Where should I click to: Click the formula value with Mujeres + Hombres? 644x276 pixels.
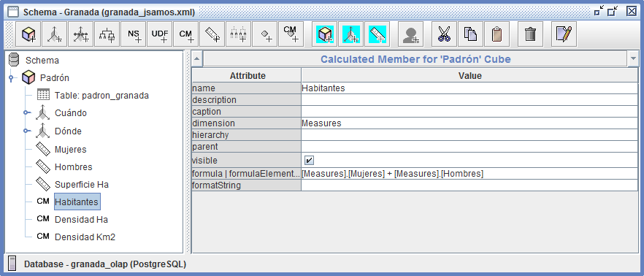click(469, 174)
